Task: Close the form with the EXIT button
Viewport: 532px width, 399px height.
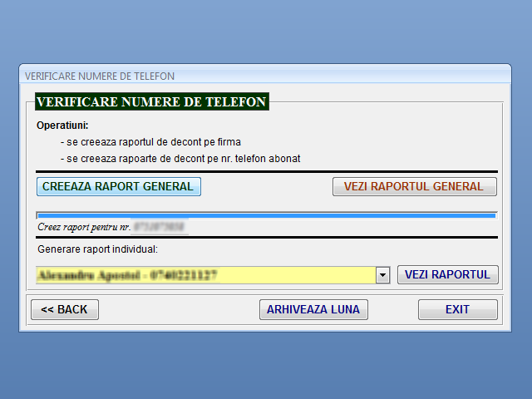Action: [457, 310]
